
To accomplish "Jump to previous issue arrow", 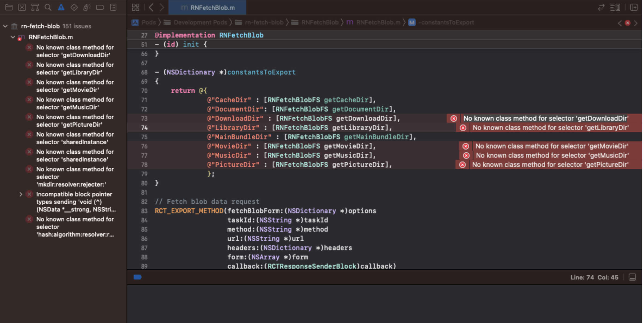I will (620, 23).
